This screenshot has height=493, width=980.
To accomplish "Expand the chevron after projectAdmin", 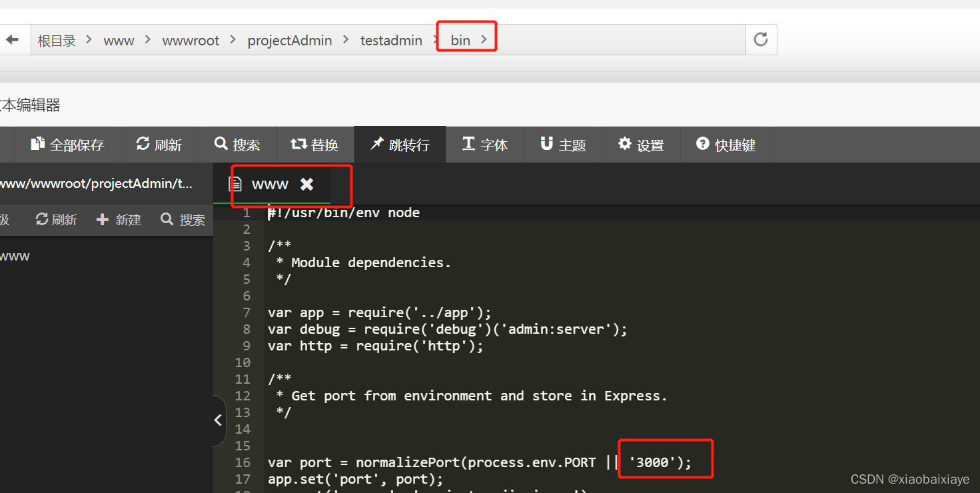I will pos(346,40).
